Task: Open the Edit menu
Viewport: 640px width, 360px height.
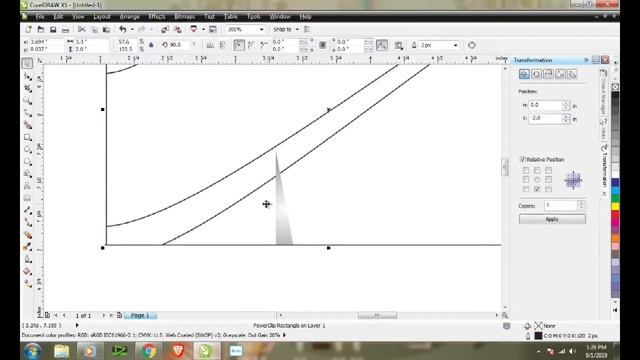Action: 58,17
